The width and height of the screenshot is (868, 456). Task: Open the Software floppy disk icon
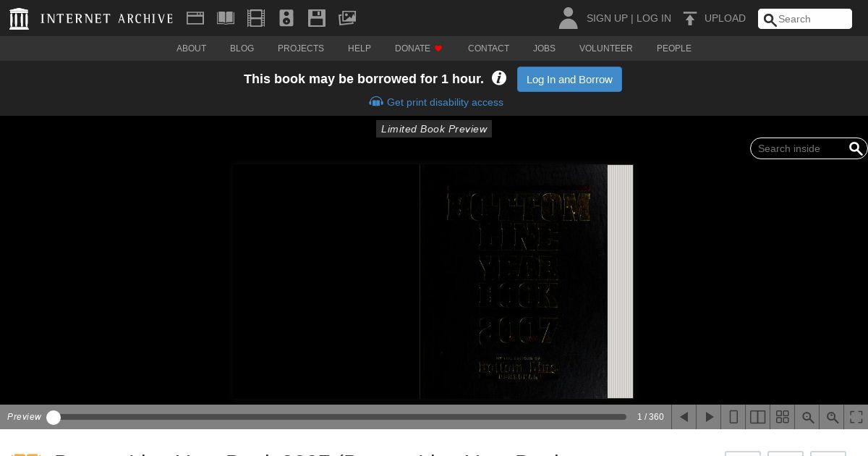click(x=317, y=18)
